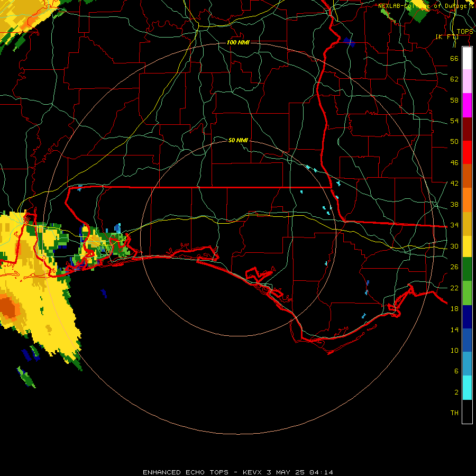Click the 50 legend value

[454, 141]
